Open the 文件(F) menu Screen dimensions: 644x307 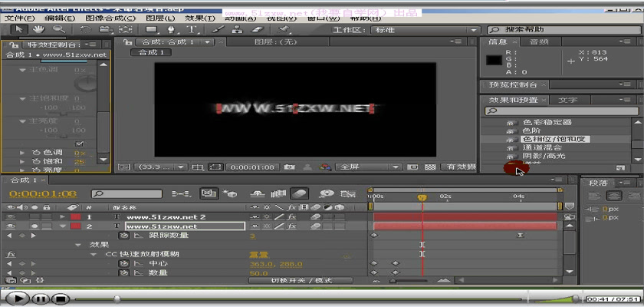click(20, 18)
